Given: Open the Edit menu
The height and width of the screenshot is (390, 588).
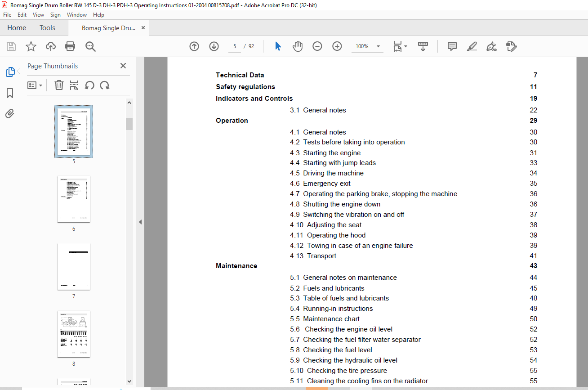Looking at the screenshot, I should click(x=22, y=15).
